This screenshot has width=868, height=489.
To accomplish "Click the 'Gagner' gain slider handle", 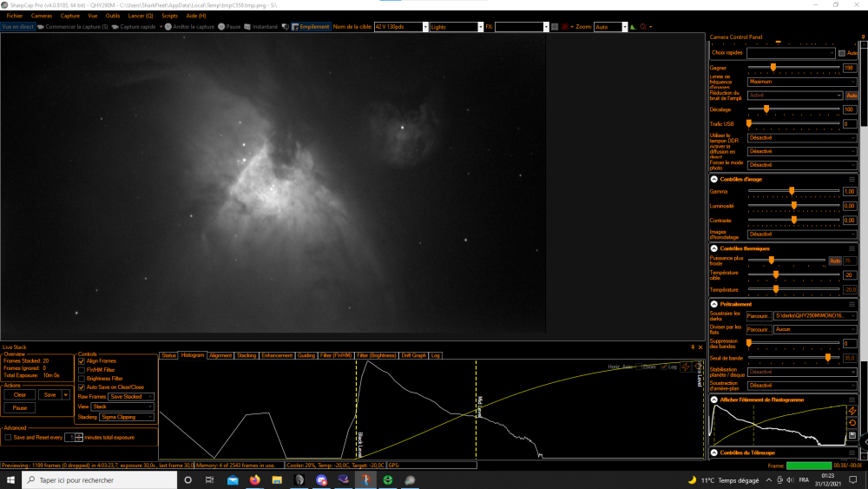I will (x=773, y=67).
